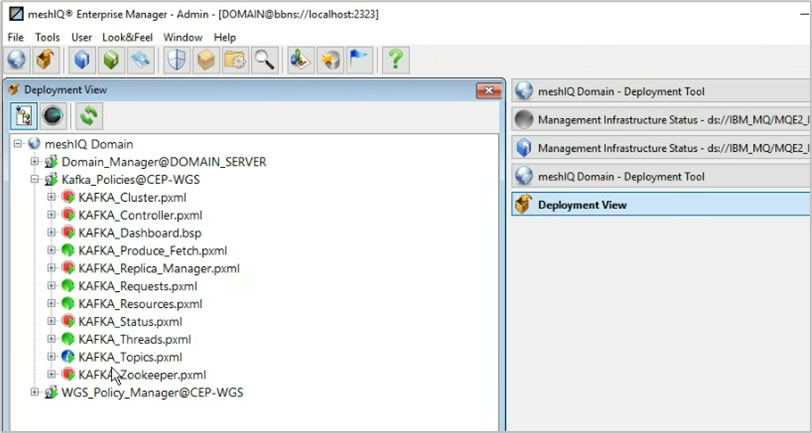Select KAFKA_Zookeeper.pxml policy
The width and height of the screenshot is (812, 433).
pyautogui.click(x=142, y=374)
